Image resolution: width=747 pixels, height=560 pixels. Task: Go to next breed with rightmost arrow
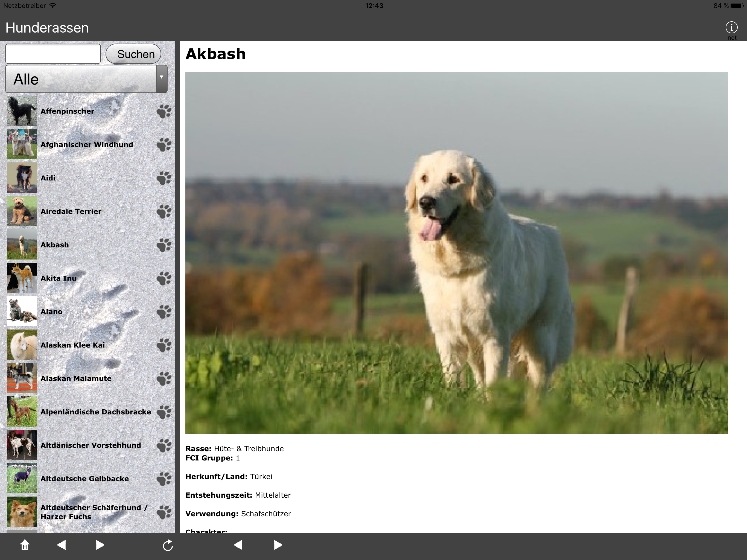[x=278, y=545]
